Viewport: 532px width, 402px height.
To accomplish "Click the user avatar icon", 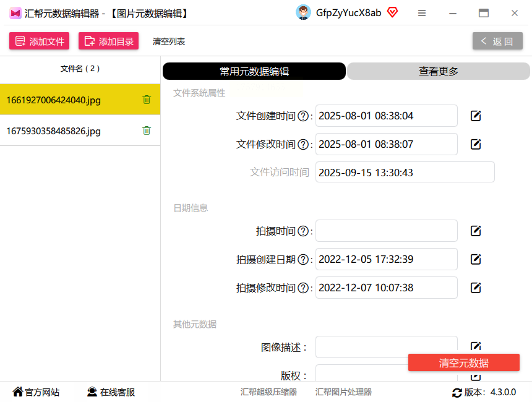I will 303,12.
